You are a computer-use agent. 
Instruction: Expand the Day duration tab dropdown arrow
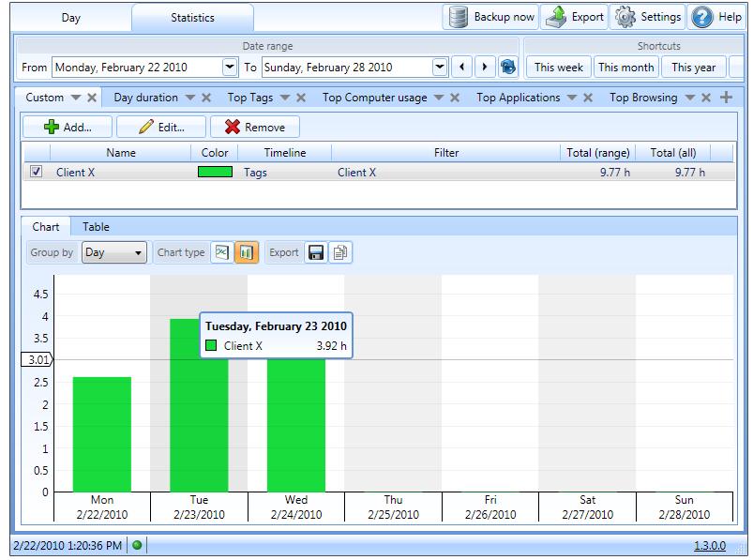[x=190, y=98]
